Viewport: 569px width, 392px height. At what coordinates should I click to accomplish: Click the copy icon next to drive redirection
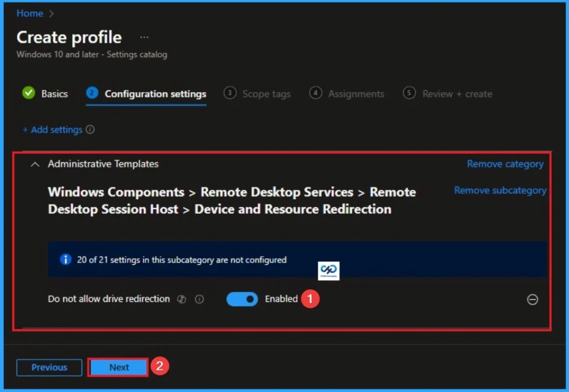tap(181, 299)
